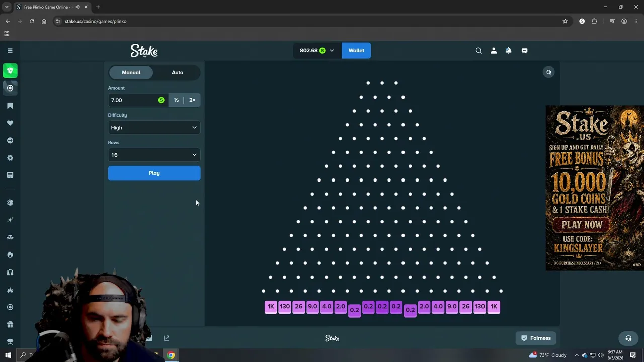Click the S extension icon in Chrome toolbar
The height and width of the screenshot is (362, 644).
582,21
